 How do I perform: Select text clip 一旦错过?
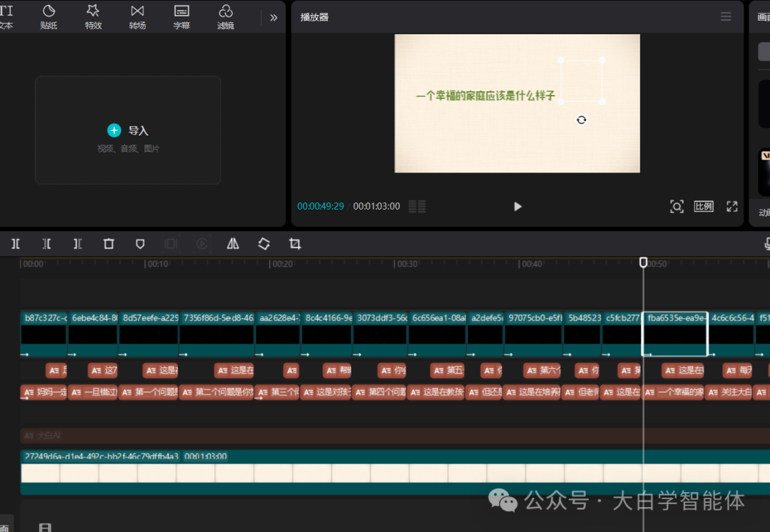93,392
